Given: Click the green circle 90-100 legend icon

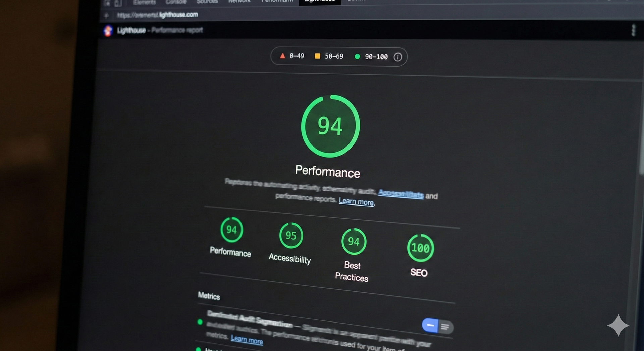Looking at the screenshot, I should click(357, 57).
